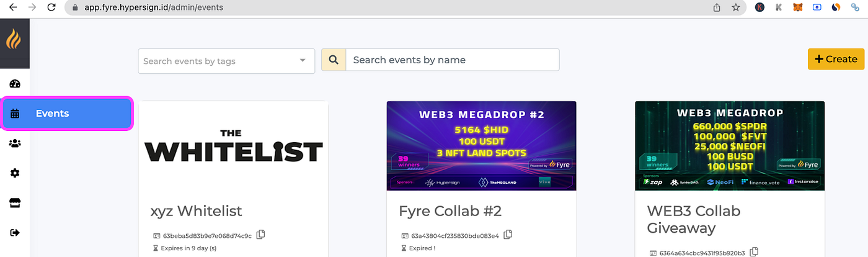This screenshot has height=257, width=868.
Task: Click event ID 63a43804cf235830bde083e4
Action: click(x=454, y=236)
